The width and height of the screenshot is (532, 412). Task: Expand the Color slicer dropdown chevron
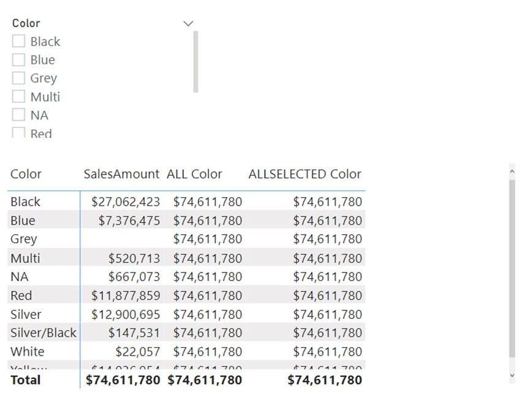pos(188,24)
